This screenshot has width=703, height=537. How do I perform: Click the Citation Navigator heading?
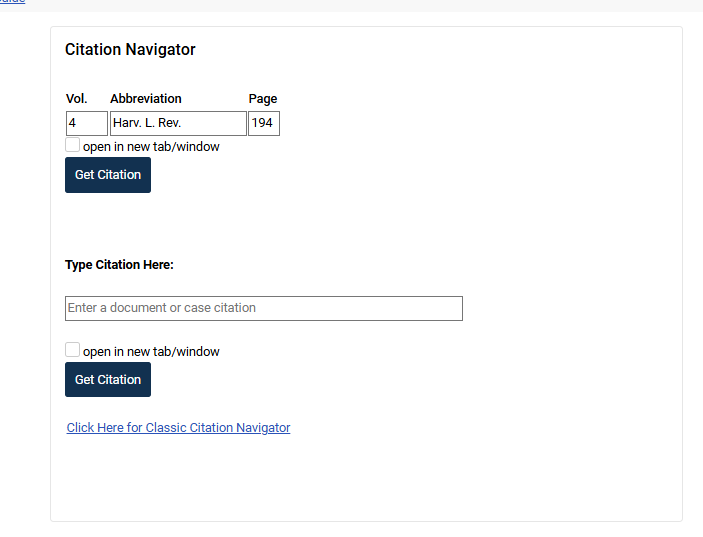[x=130, y=50]
